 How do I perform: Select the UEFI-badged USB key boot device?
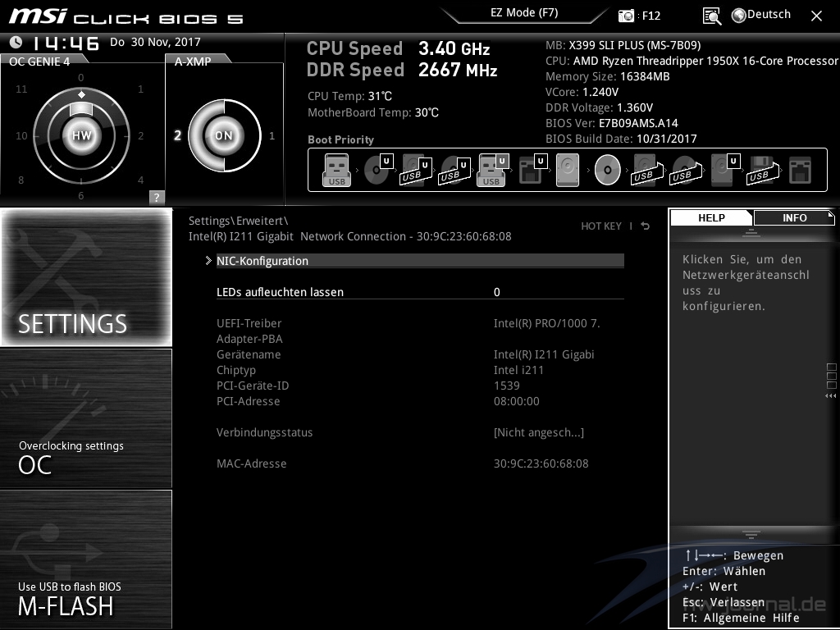coord(493,171)
